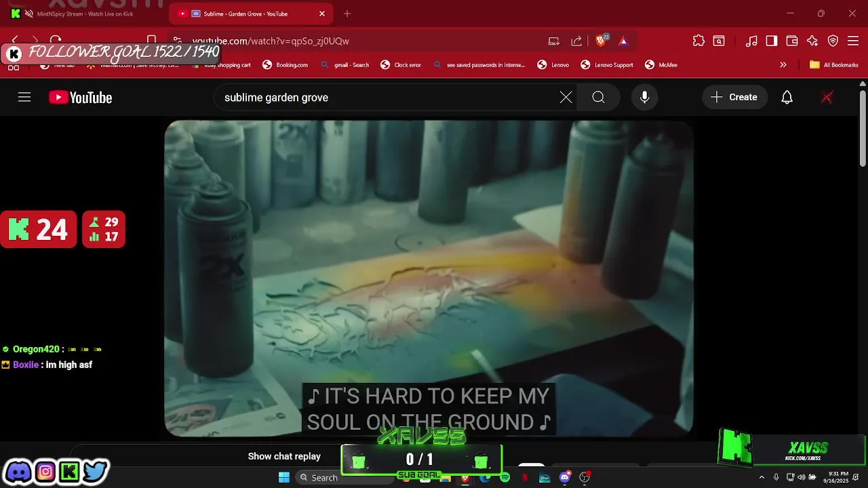Open the cast/install screen icon in address bar
The image size is (868, 488).
pyautogui.click(x=554, y=41)
